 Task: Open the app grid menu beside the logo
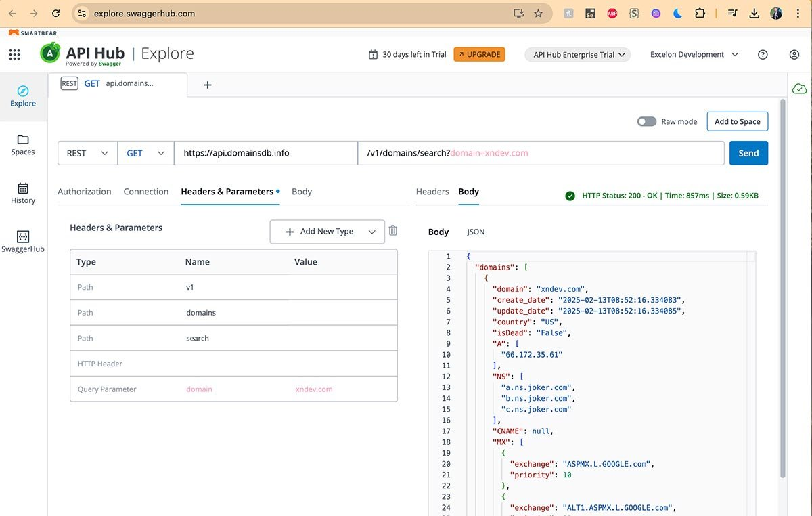pos(14,54)
